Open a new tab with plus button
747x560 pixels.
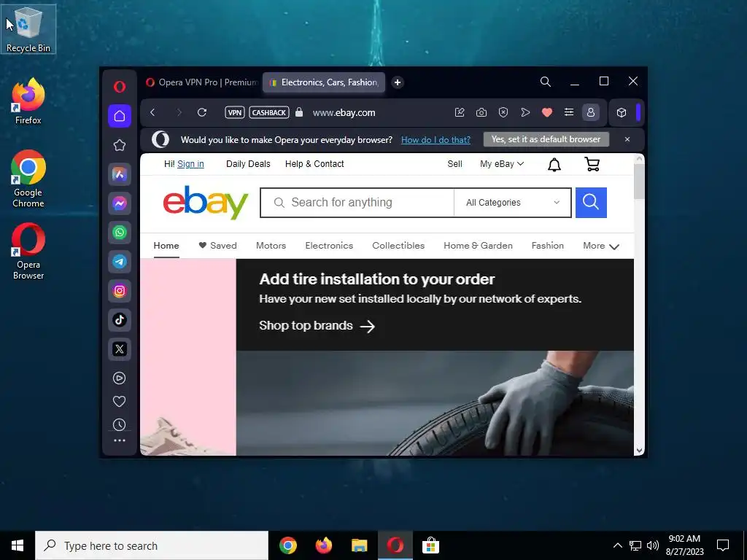pos(398,82)
